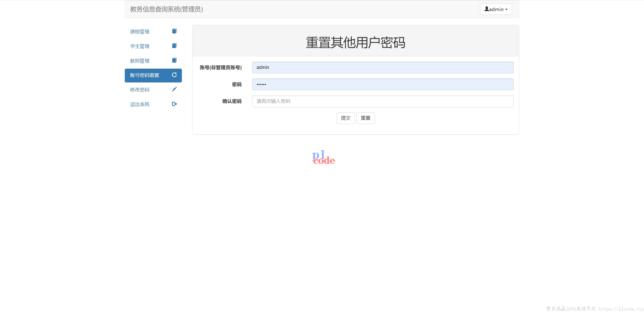Click the book icon beside 课程管理
The width and height of the screenshot is (644, 313).
174,31
